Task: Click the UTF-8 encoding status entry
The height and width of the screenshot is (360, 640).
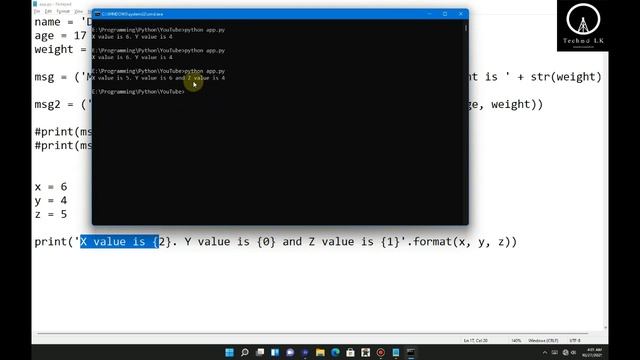Action: coord(575,340)
